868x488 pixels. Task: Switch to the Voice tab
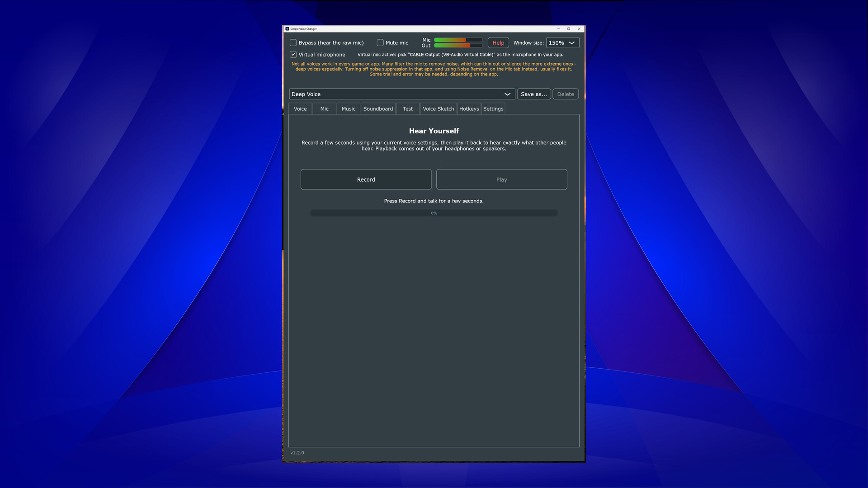[x=300, y=109]
